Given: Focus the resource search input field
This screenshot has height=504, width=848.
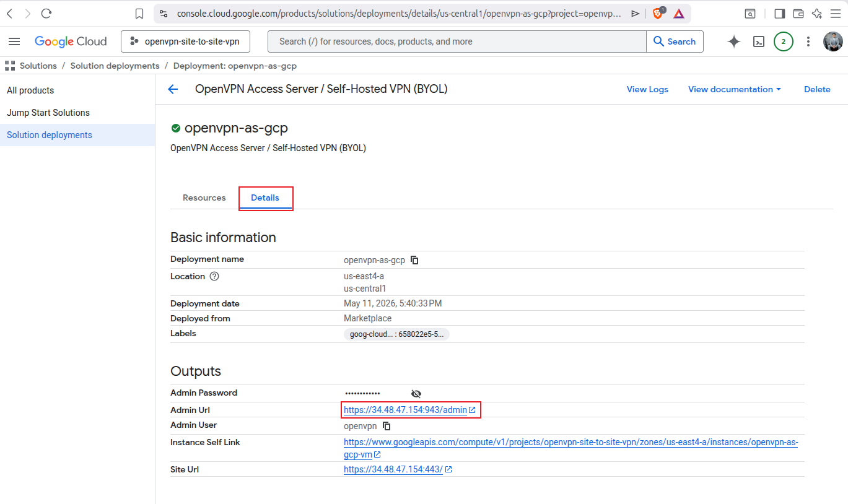Looking at the screenshot, I should [x=457, y=41].
